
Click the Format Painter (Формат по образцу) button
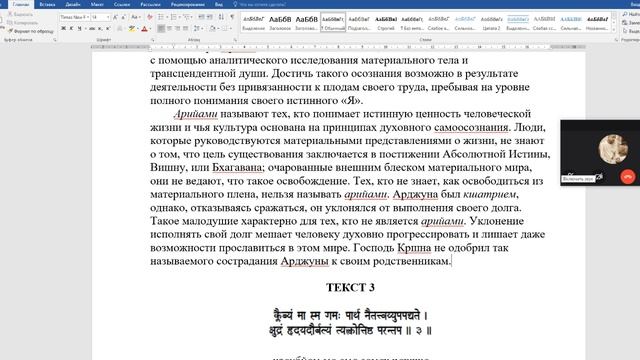31,31
